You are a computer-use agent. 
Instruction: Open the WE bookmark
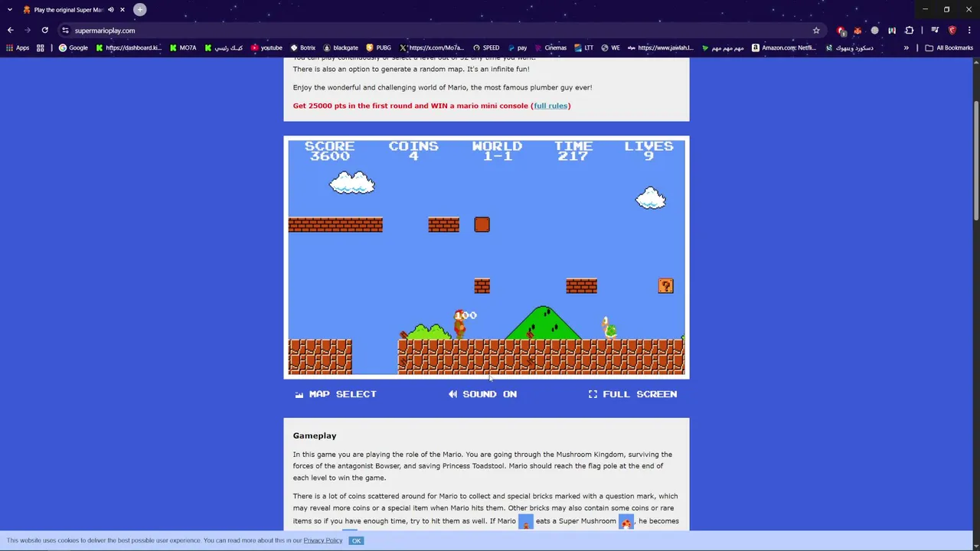click(x=611, y=47)
